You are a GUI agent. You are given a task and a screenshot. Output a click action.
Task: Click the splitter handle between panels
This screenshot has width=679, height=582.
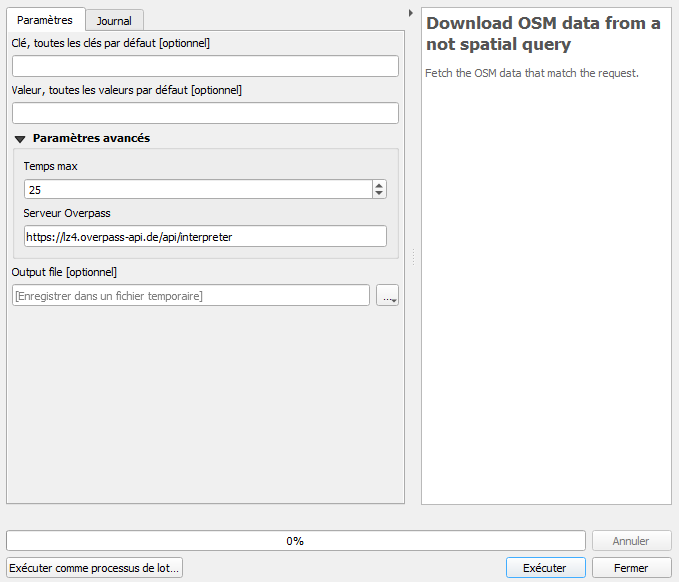413,258
